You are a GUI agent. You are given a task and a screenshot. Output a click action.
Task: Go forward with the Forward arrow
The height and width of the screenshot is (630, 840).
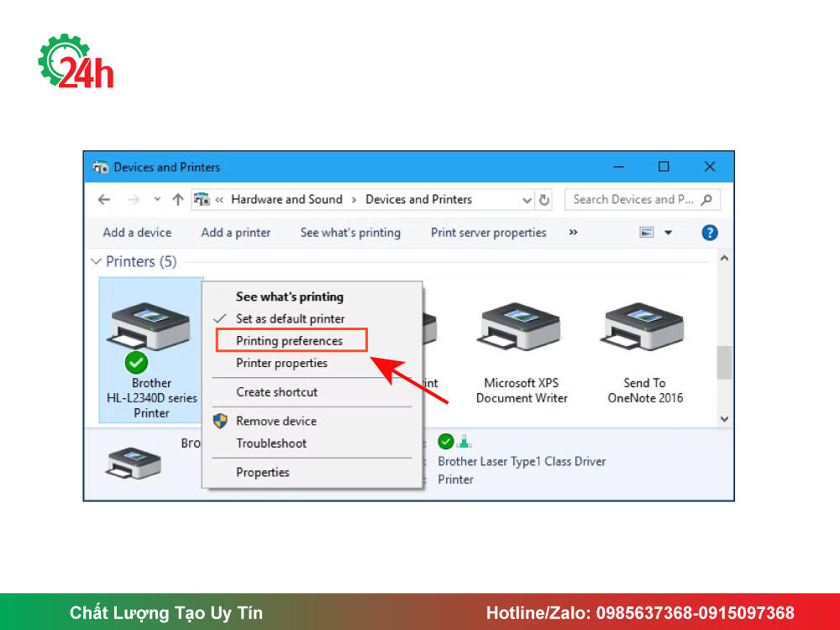pos(134,200)
